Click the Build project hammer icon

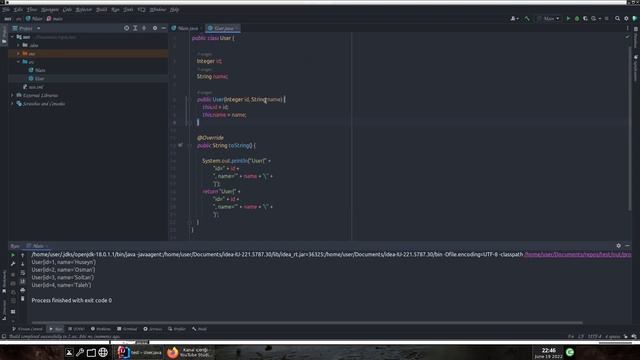(x=527, y=18)
